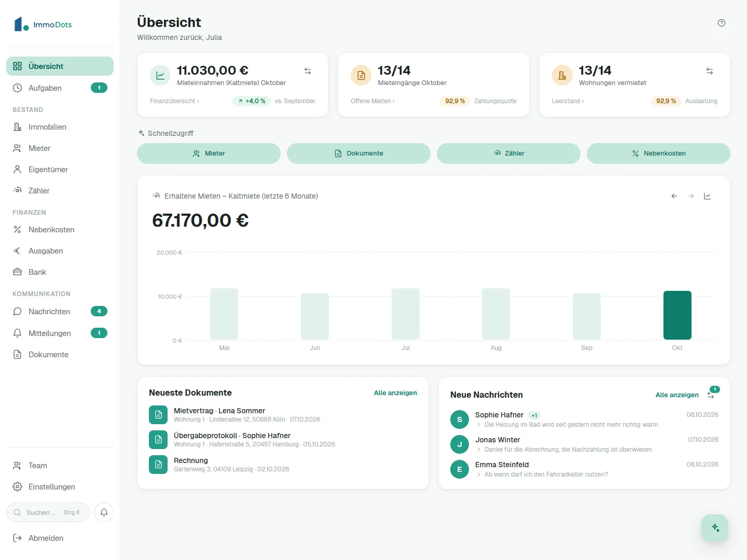Open the help question mark icon
This screenshot has width=747, height=560.
[721, 23]
